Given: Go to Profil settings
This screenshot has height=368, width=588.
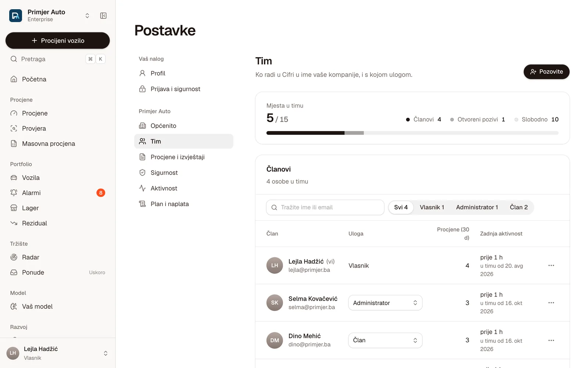Looking at the screenshot, I should click(184, 73).
